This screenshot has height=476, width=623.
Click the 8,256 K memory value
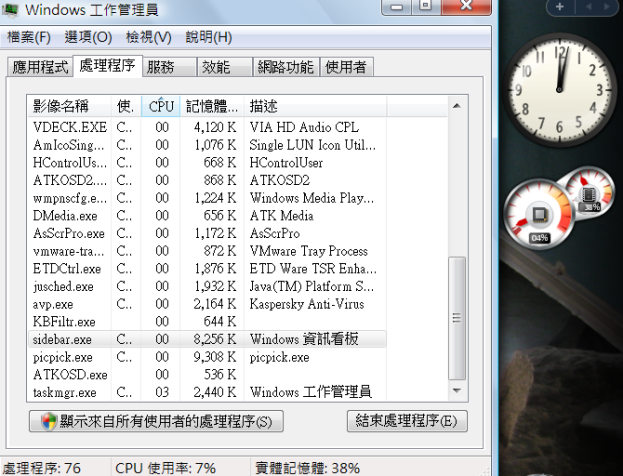click(x=215, y=339)
